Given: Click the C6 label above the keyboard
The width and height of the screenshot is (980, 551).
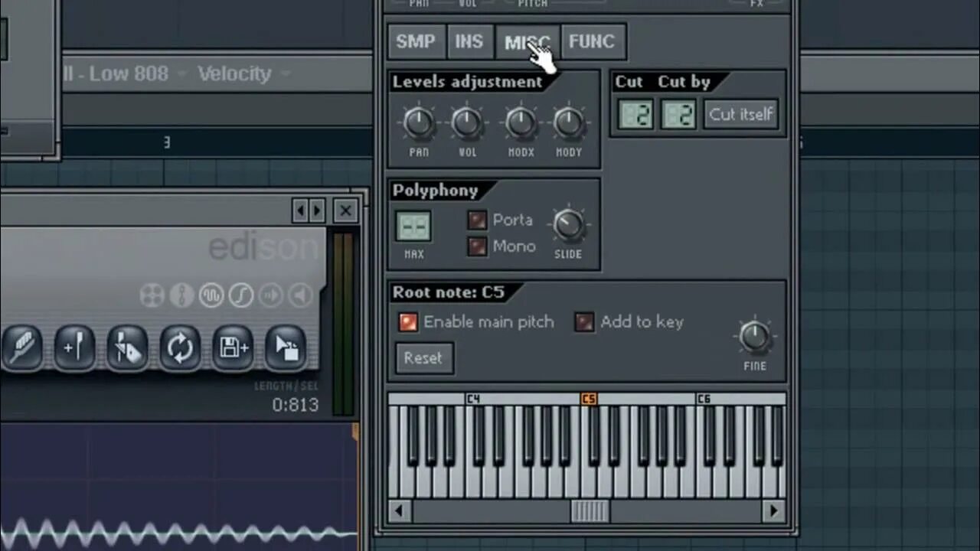Looking at the screenshot, I should (703, 399).
